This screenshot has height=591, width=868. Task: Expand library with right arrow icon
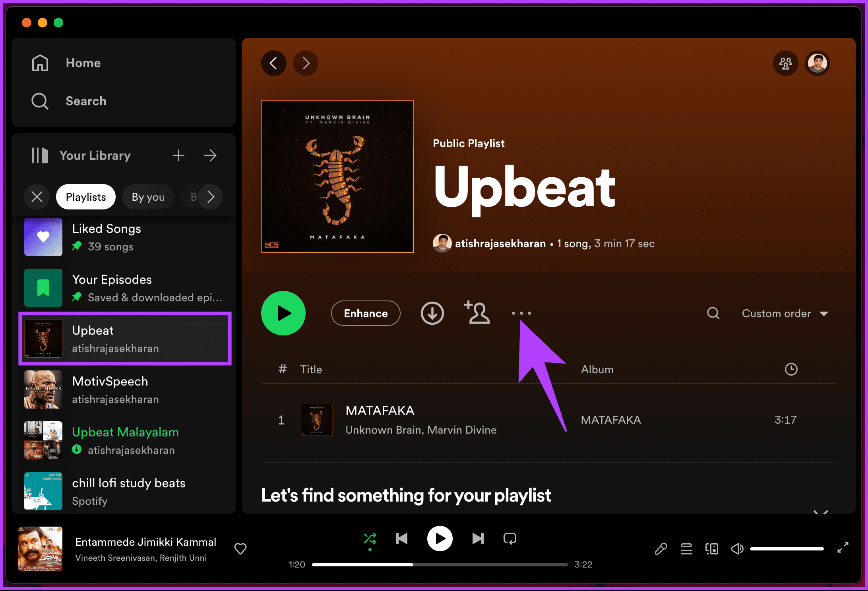(210, 155)
